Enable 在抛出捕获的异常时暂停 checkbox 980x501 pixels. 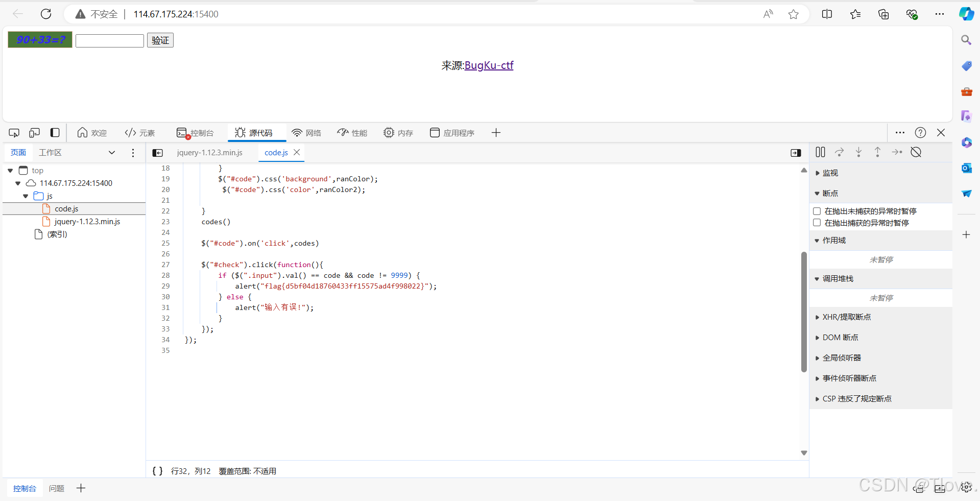click(817, 222)
